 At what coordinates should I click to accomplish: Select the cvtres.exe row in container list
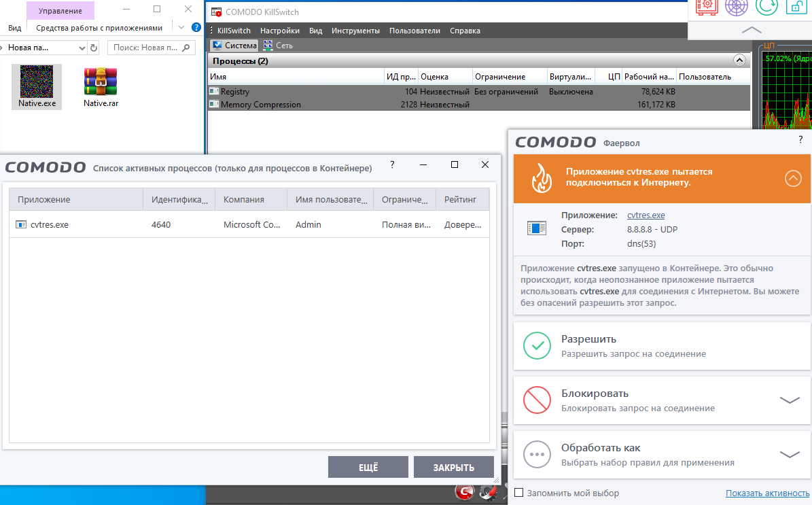click(249, 224)
